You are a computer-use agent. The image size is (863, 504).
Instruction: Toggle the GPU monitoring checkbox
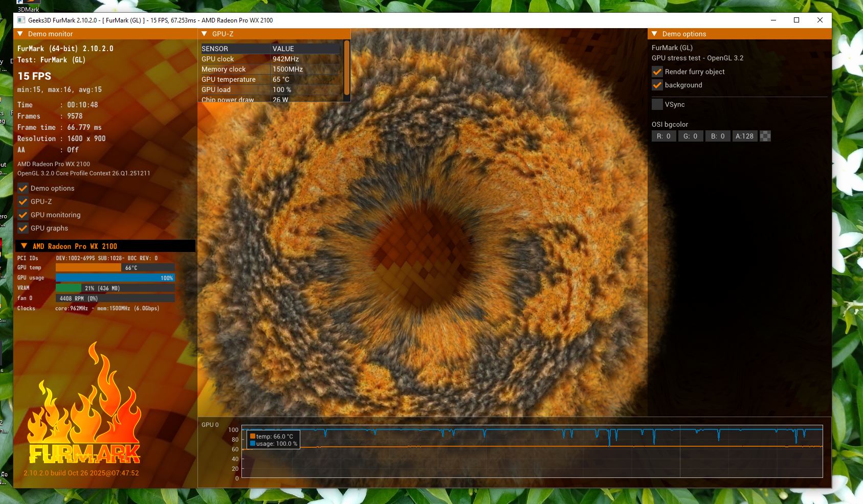[x=23, y=215]
